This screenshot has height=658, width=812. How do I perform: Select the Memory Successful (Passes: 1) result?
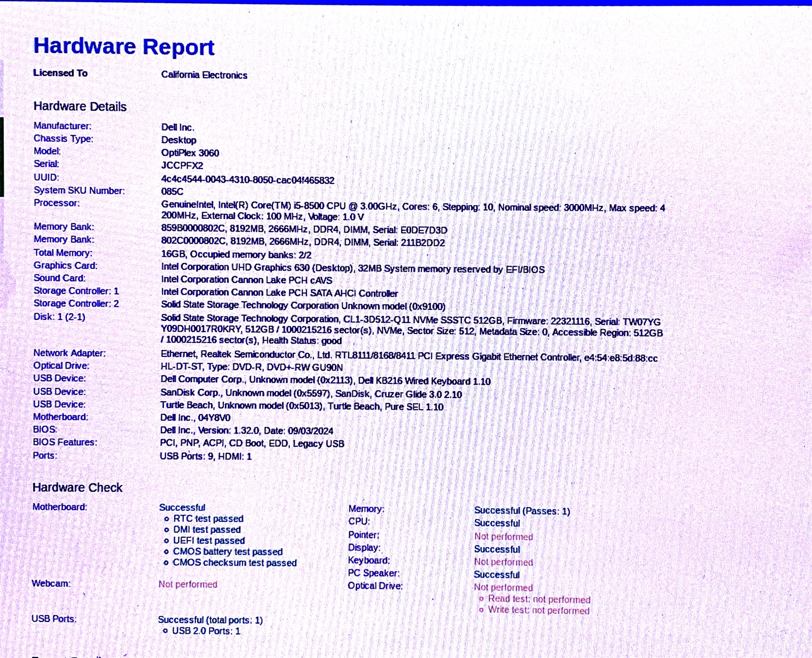pos(522,511)
